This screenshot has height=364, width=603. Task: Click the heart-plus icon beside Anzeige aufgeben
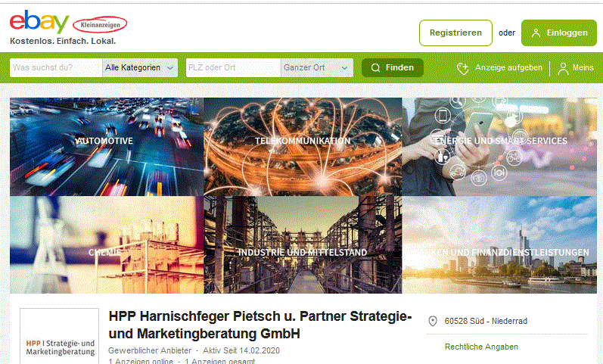462,69
